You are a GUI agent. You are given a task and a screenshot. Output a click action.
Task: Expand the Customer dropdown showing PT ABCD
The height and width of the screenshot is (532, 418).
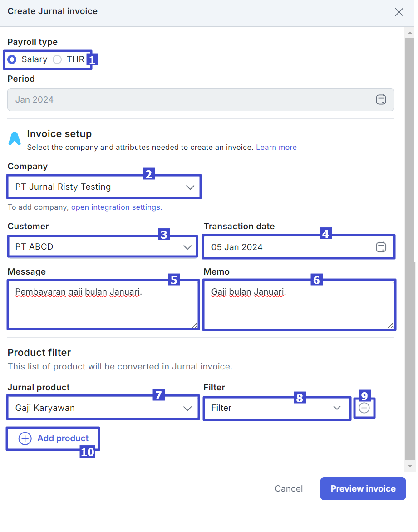(x=103, y=247)
